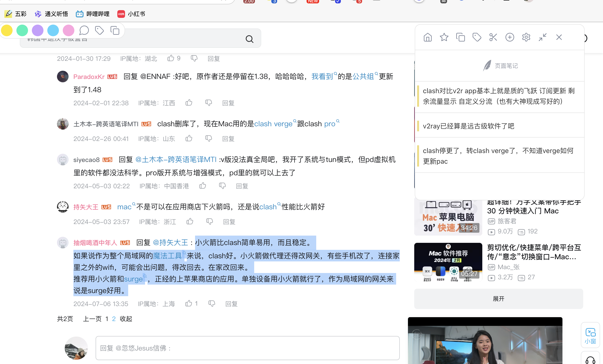
Task: Expand recommended videos with 展开
Action: click(498, 299)
